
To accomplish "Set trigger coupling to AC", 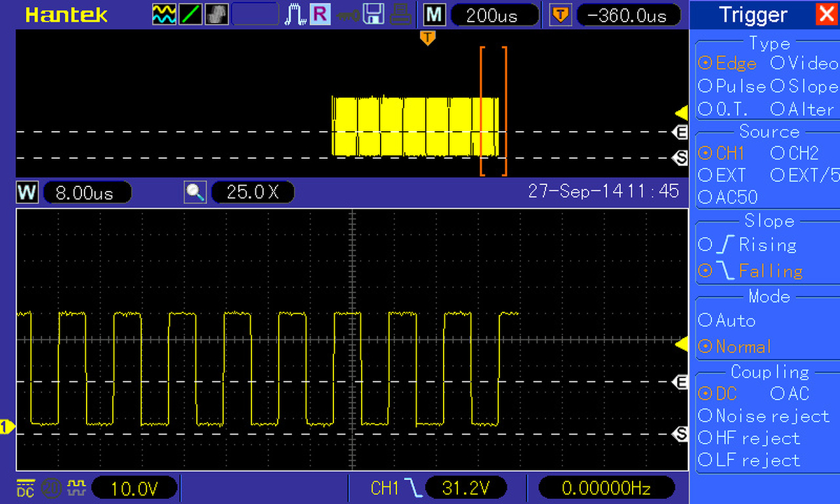I will coord(790,394).
